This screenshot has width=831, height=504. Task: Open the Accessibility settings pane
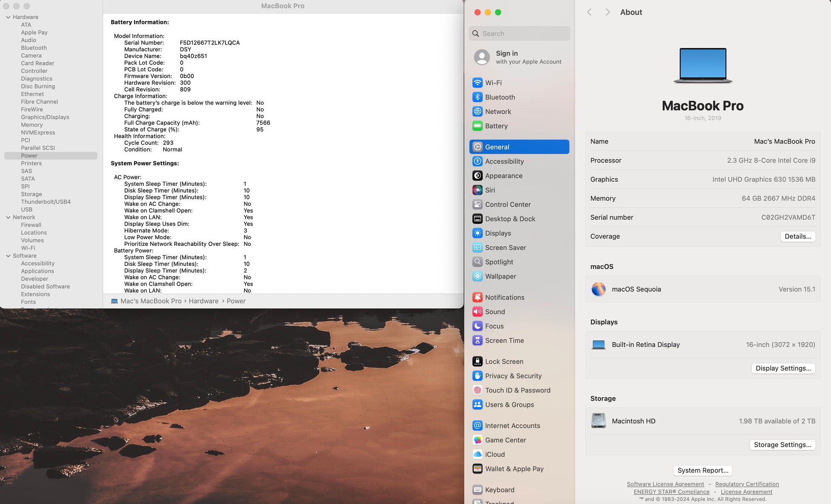(x=504, y=161)
